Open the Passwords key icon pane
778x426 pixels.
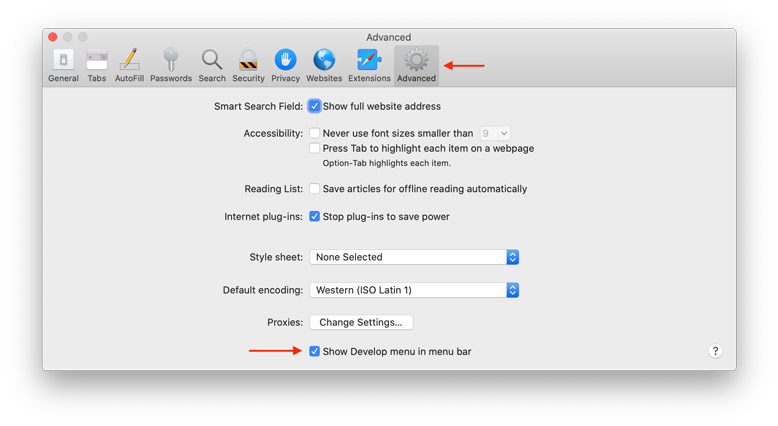coord(171,65)
